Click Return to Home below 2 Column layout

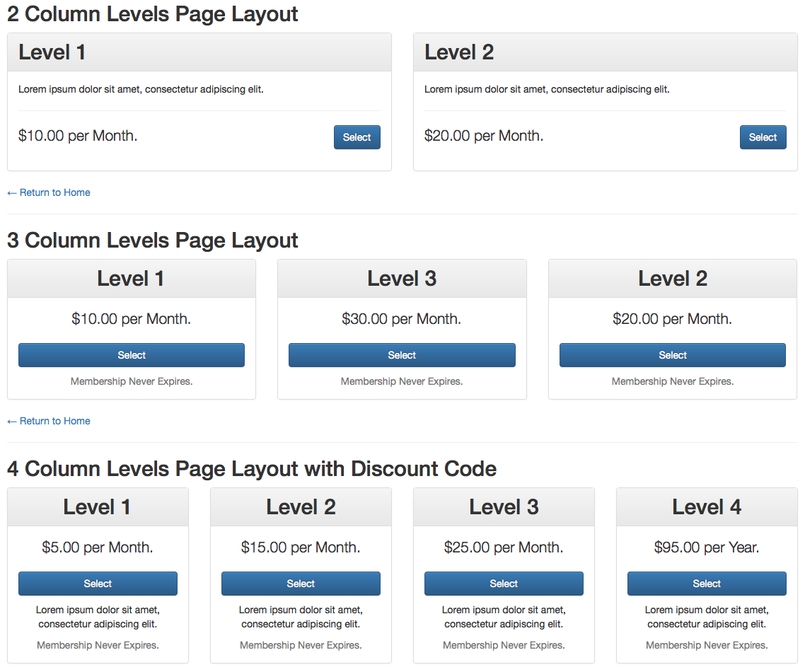[x=49, y=192]
